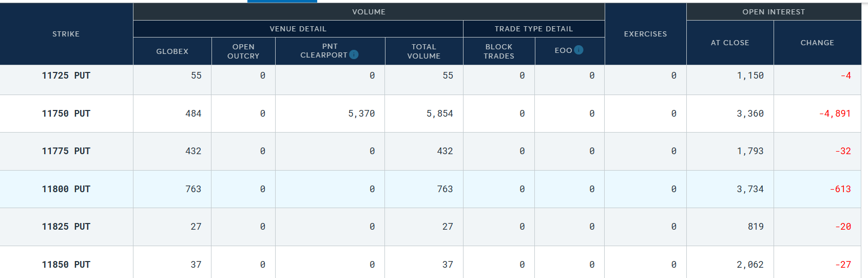Click the 11750 PUT strike label
868x278 pixels.
point(66,114)
